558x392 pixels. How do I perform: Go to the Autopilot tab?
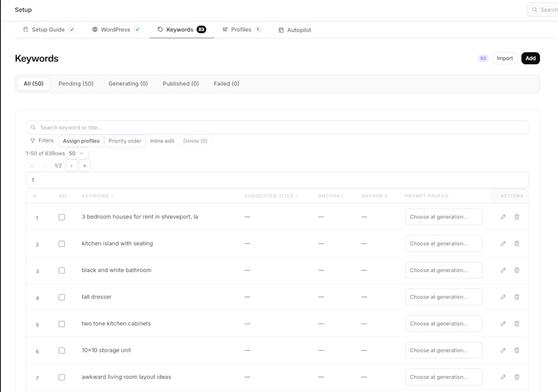click(294, 30)
